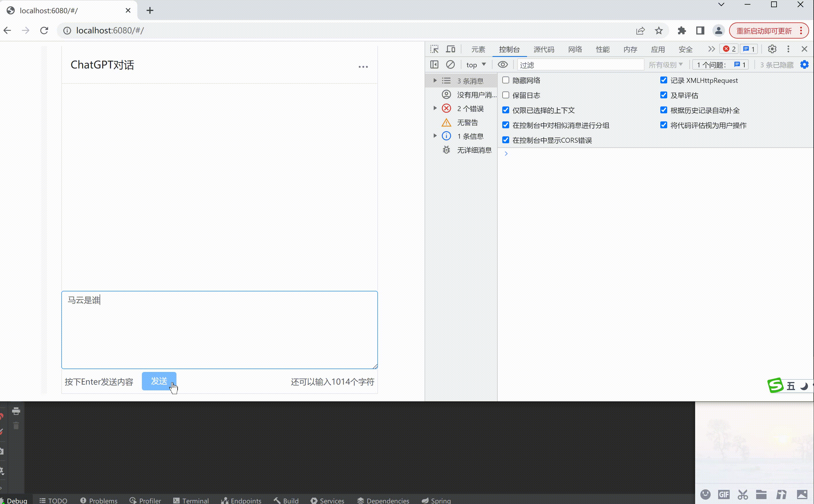Click the site information icon
814x504 pixels.
67,31
